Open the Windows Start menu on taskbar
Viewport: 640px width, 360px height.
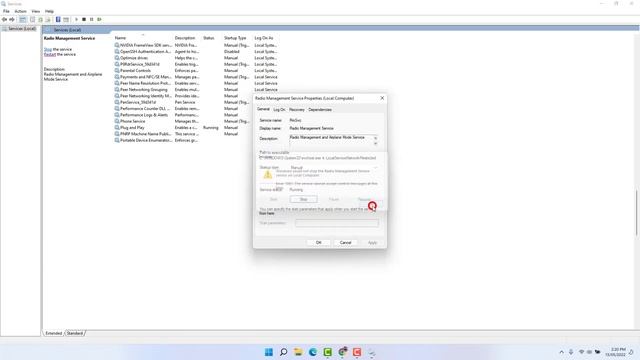(269, 352)
